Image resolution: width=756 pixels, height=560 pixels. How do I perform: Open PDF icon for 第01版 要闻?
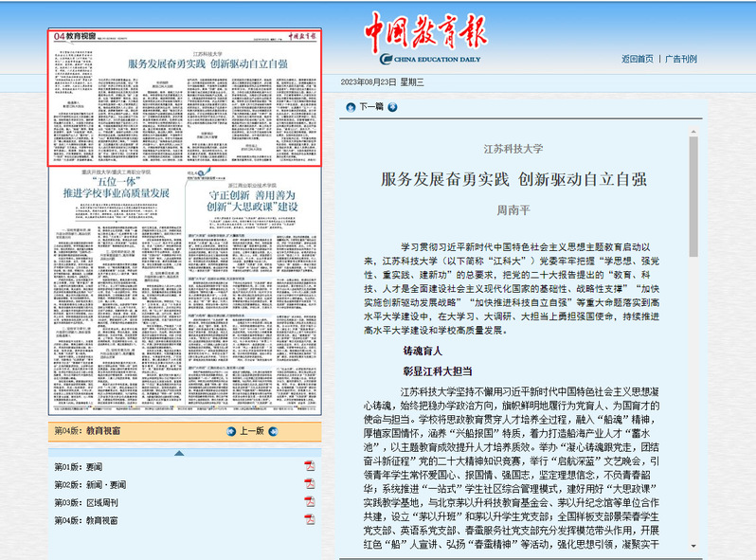[x=309, y=466]
